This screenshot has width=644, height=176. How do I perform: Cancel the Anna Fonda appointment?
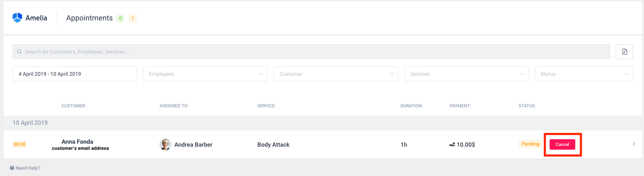[562, 144]
